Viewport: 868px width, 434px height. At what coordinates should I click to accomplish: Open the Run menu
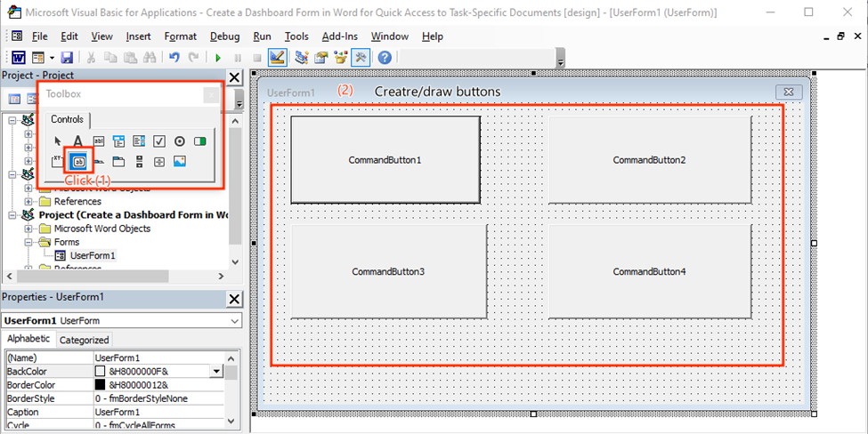tap(262, 36)
